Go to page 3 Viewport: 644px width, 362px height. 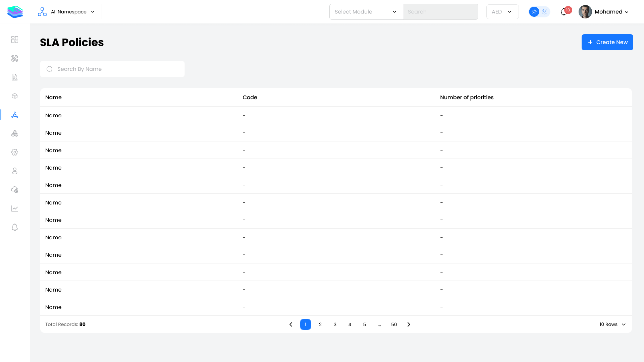point(335,324)
